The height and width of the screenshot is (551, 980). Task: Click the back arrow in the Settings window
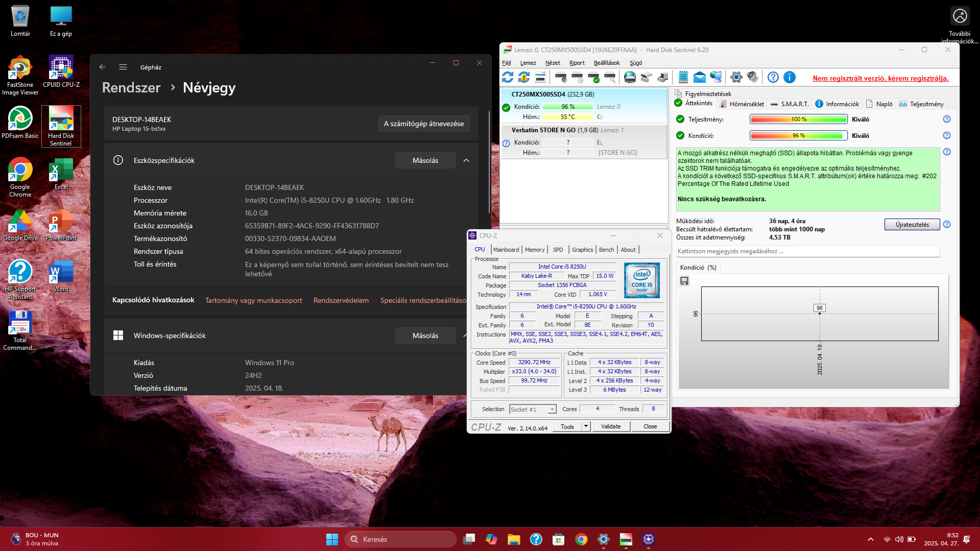click(103, 67)
